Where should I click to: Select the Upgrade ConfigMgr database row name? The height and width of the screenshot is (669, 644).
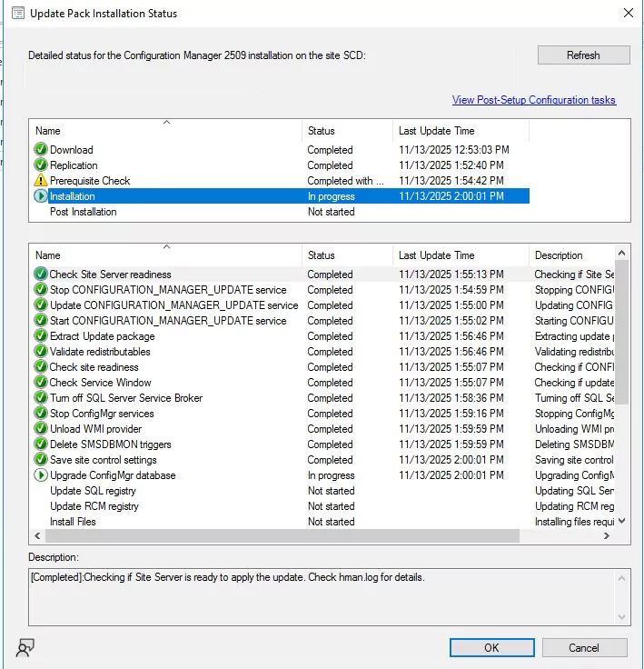113,475
